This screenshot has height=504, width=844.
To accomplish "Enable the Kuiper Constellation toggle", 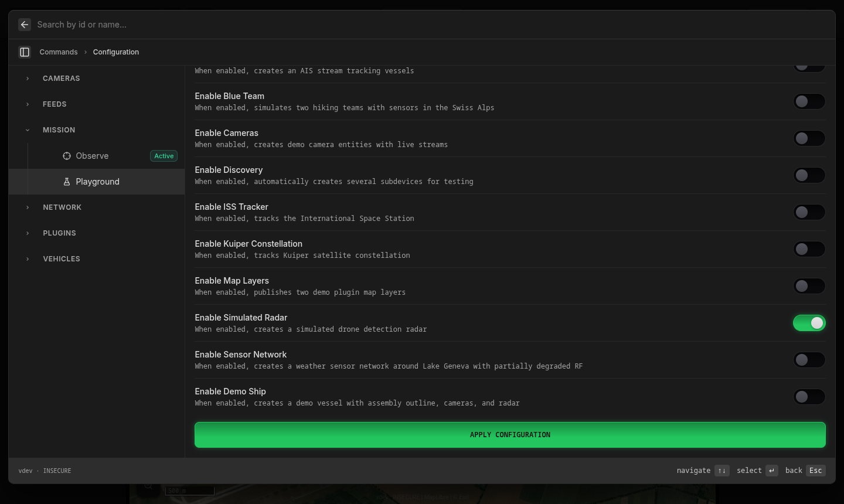I will point(809,249).
